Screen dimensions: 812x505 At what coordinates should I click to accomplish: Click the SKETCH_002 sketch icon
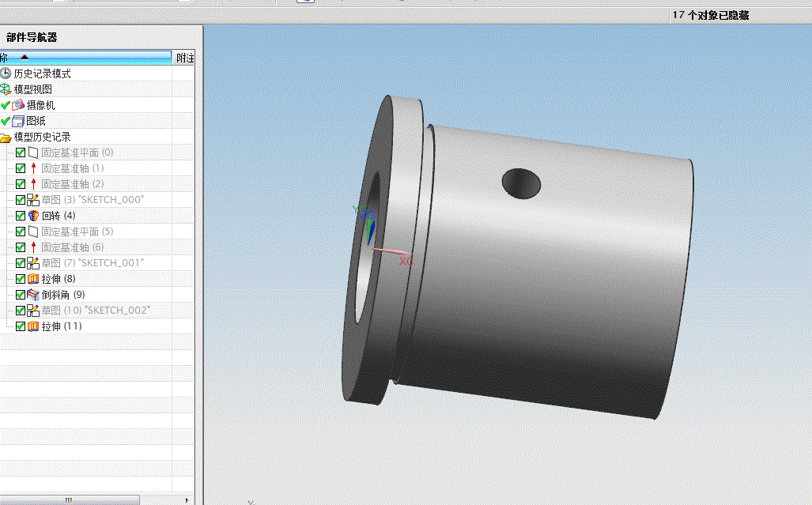coord(33,311)
